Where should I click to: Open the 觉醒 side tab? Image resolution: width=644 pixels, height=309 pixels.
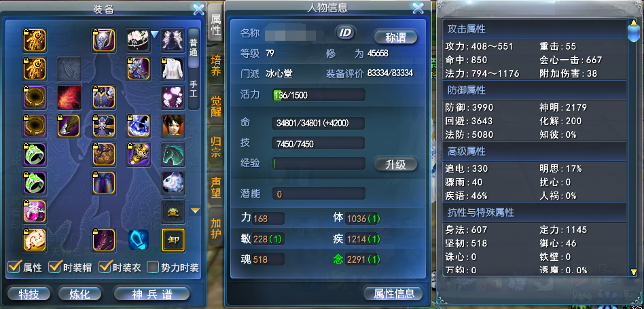(215, 107)
